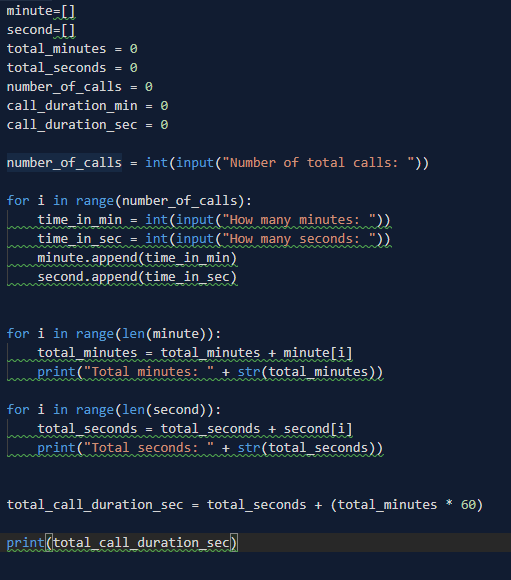Click the 'number_of_calls = 0' line
Viewport: 511px width, 580px height.
coord(80,87)
